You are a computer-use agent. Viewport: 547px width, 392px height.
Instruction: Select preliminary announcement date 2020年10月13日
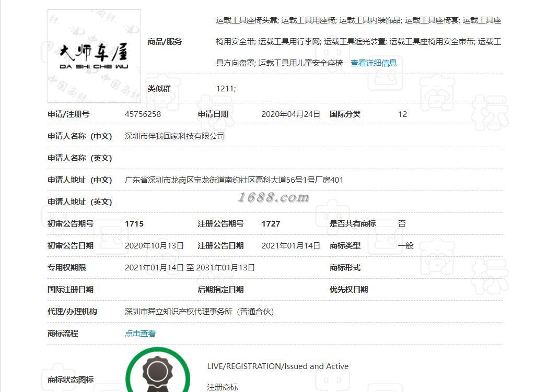pyautogui.click(x=154, y=246)
